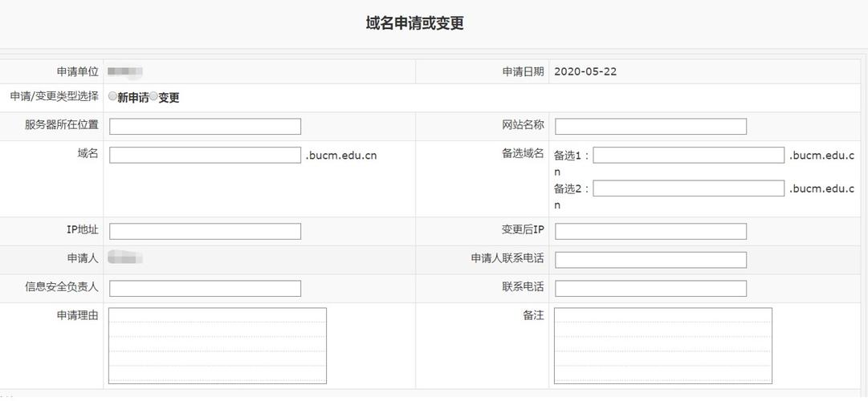The width and height of the screenshot is (868, 401).
Task: Click the 联系电话 input field
Action: tap(650, 288)
